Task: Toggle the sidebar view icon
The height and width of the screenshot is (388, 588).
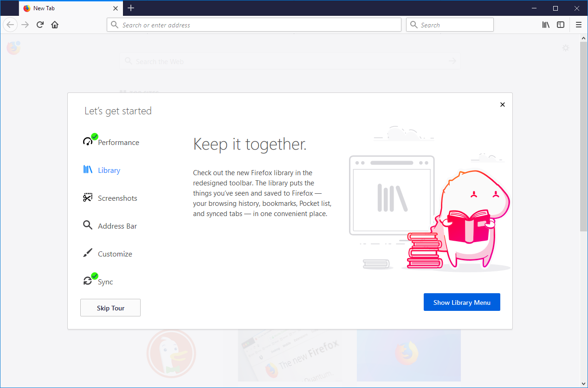Action: pos(561,25)
